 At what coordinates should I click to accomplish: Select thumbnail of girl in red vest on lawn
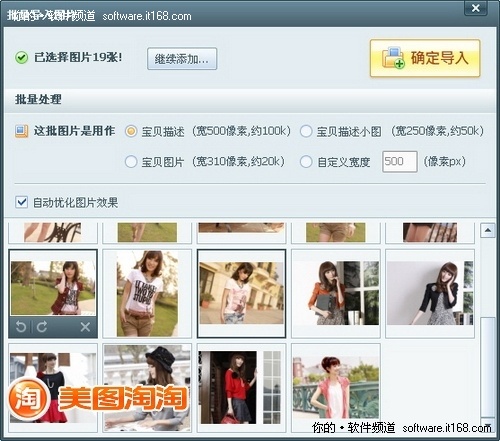tap(53, 288)
